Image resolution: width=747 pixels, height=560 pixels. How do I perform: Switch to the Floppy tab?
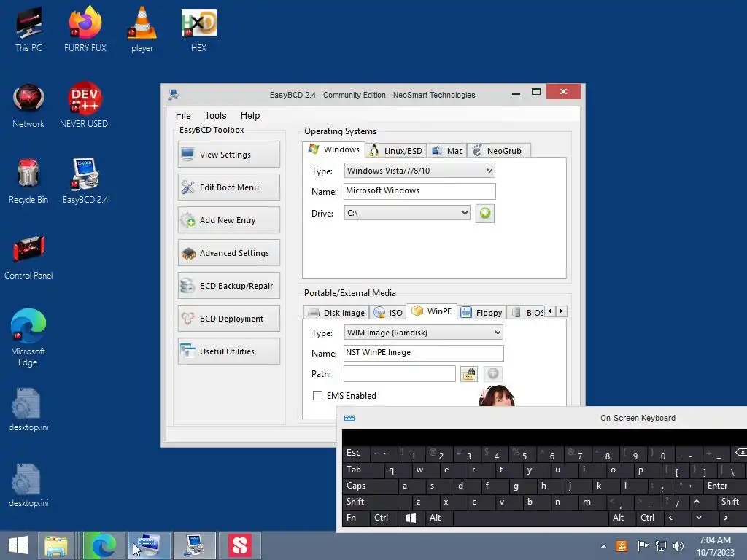tap(481, 312)
